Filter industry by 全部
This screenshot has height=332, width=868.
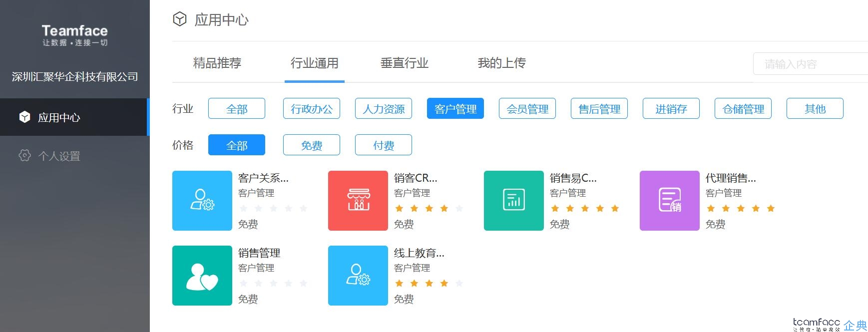pyautogui.click(x=237, y=108)
